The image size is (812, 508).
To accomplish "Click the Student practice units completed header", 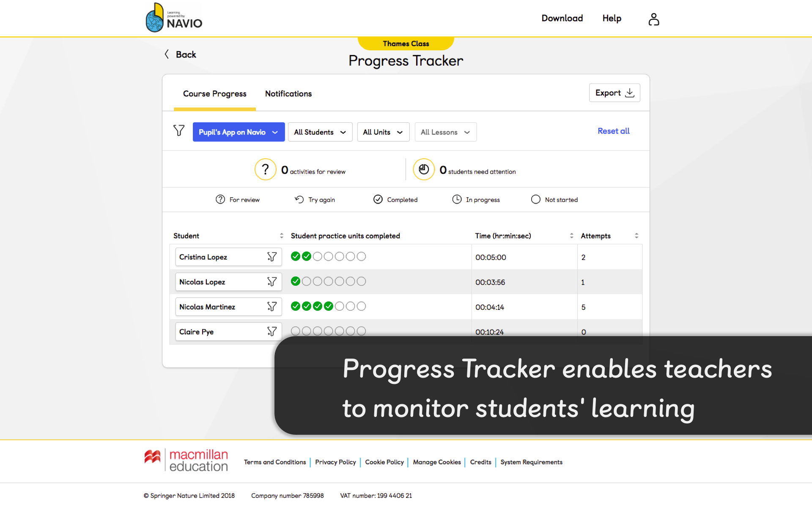I will click(346, 236).
